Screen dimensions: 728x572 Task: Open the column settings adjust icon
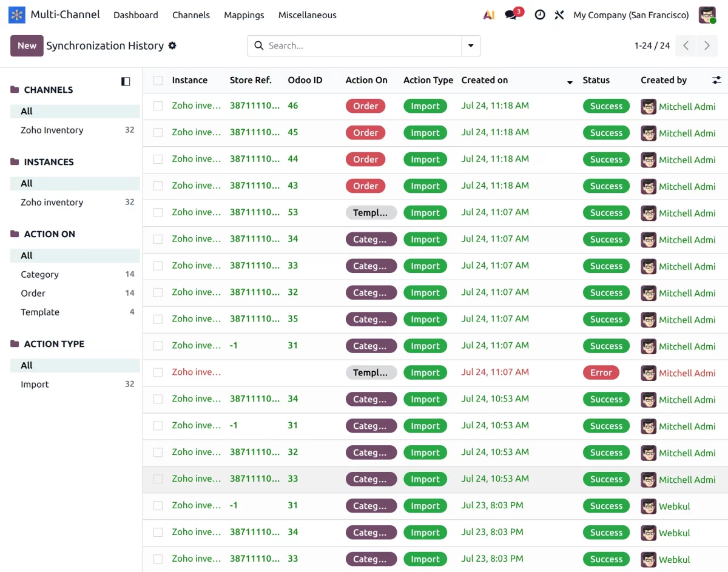tap(716, 80)
